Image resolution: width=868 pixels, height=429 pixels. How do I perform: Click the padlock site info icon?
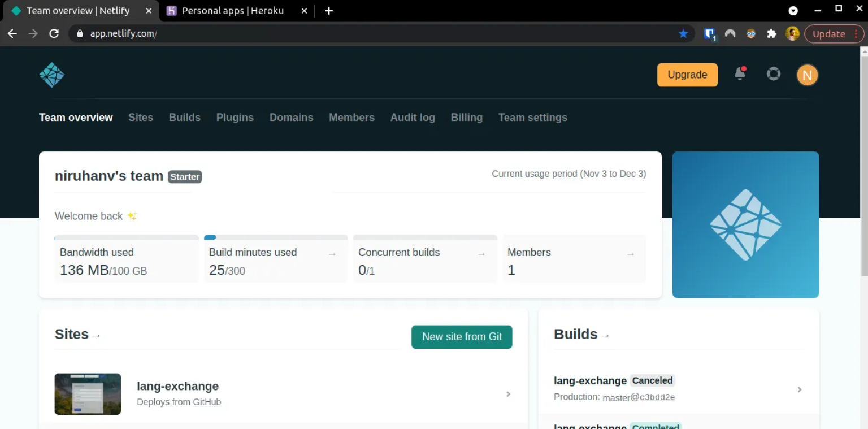[x=80, y=33]
